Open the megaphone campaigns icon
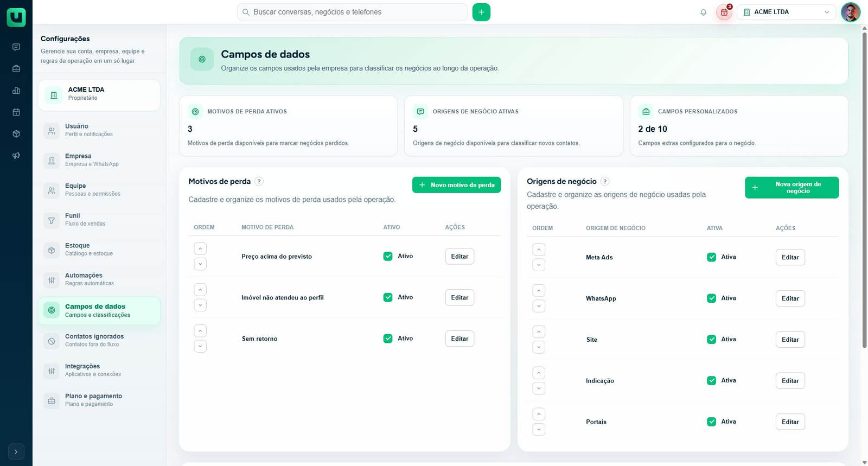868x466 pixels. pyautogui.click(x=16, y=156)
